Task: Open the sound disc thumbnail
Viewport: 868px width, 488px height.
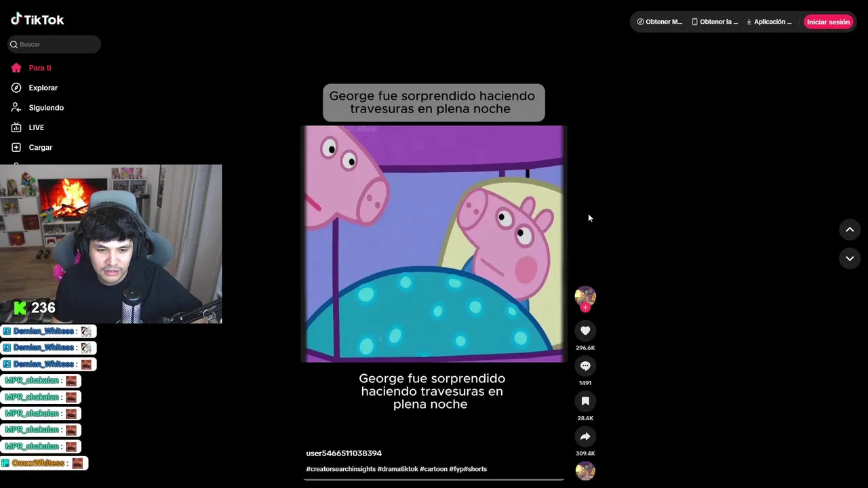Action: tap(585, 471)
